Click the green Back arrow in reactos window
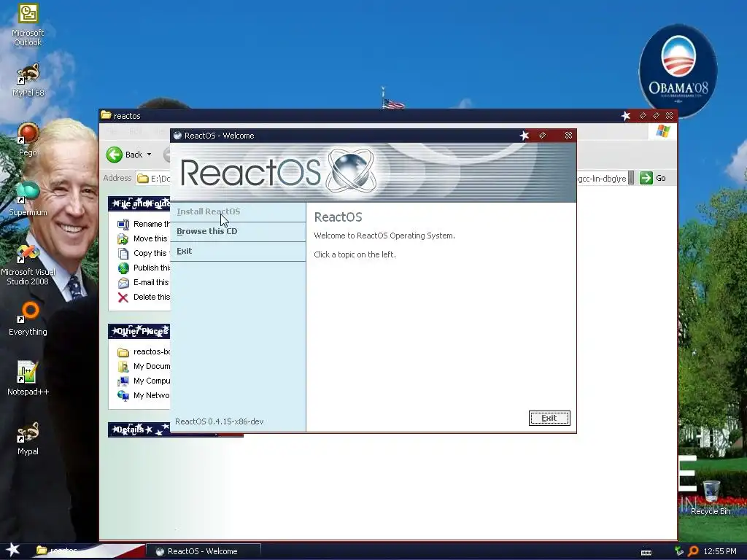The height and width of the screenshot is (560, 747). tap(115, 155)
